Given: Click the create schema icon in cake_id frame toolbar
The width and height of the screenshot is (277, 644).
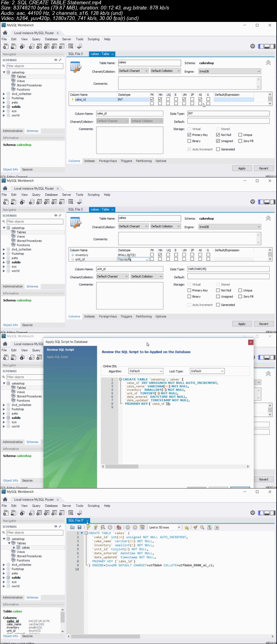Looking at the screenshot, I should pyautogui.click(x=32, y=46).
